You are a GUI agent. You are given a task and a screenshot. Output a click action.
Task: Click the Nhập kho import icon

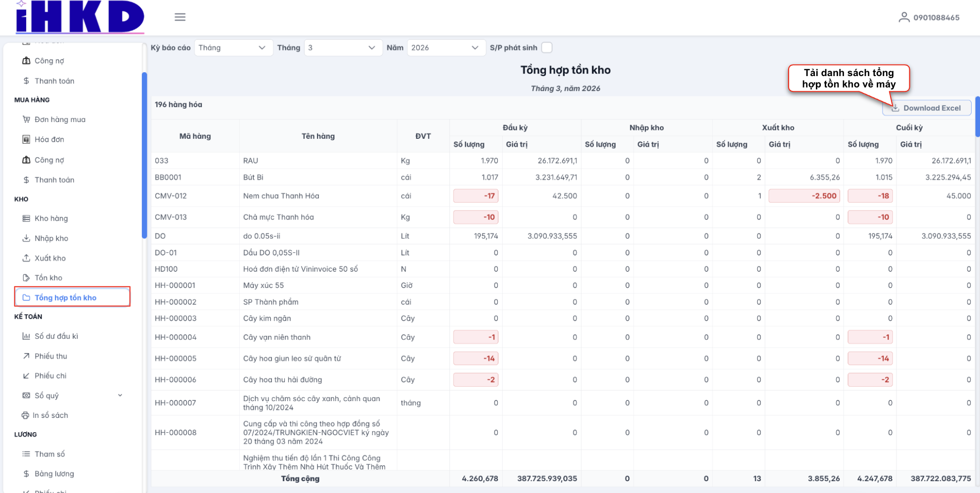(26, 238)
